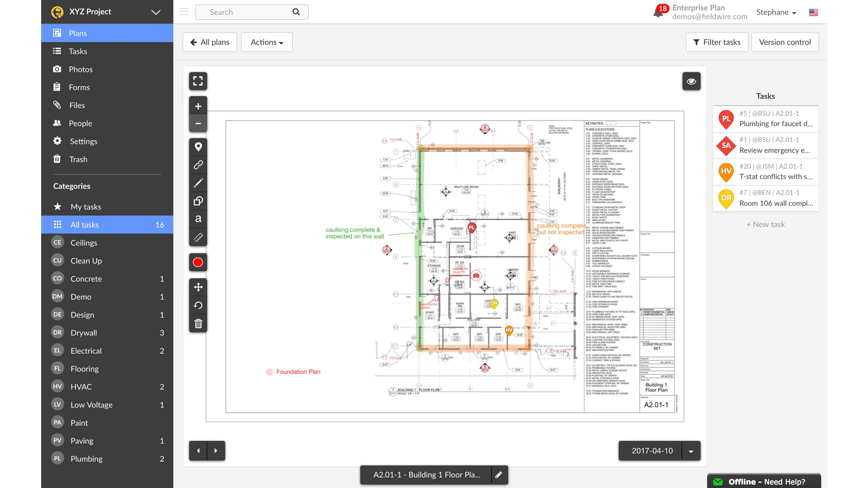Filter by HVAC category
Viewport: 868px width, 488px height.
coord(107,387)
